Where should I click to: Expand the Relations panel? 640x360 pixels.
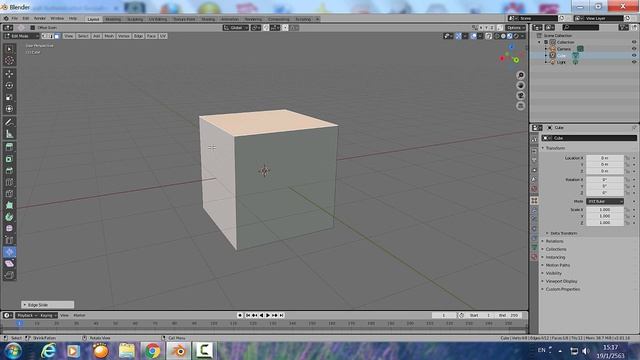click(553, 241)
